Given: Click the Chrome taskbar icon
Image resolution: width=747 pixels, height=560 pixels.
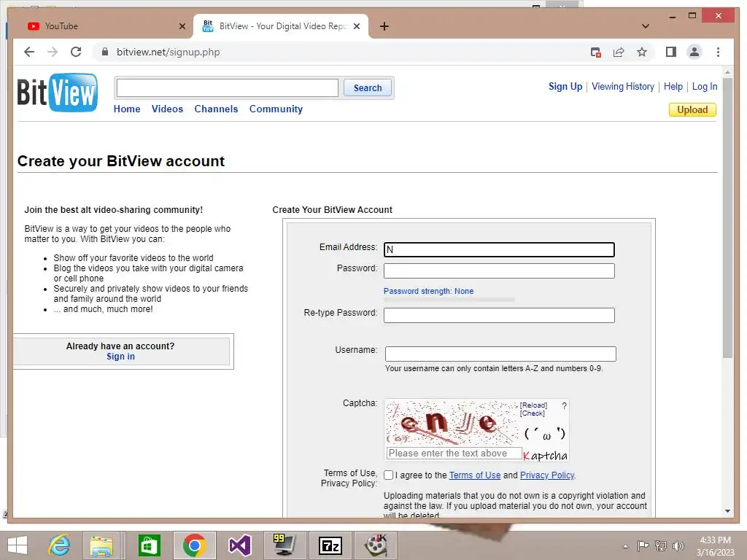Looking at the screenshot, I should 194,545.
